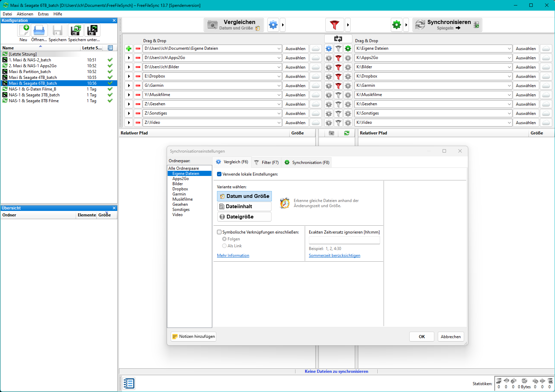
Task: Swap sides with the swap arrows icon
Action: coord(338,39)
